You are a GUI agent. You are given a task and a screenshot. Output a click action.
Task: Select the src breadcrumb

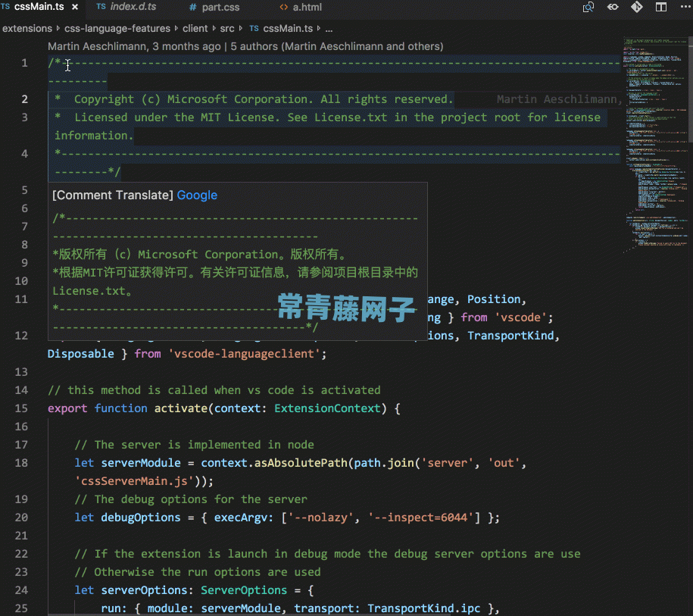[227, 29]
